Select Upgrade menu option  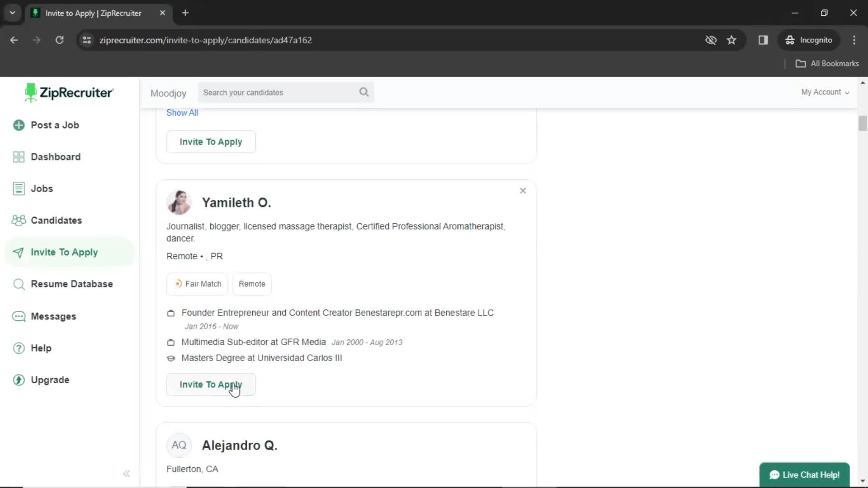coord(50,380)
